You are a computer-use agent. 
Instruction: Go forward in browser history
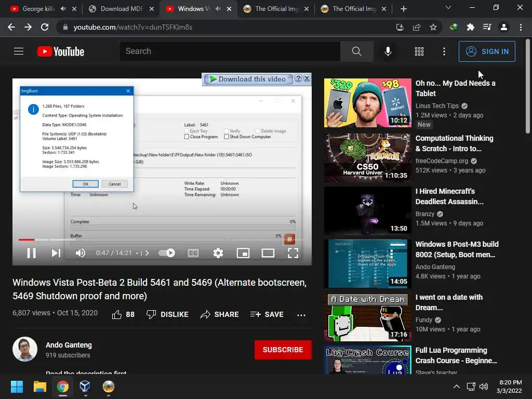coord(28,27)
